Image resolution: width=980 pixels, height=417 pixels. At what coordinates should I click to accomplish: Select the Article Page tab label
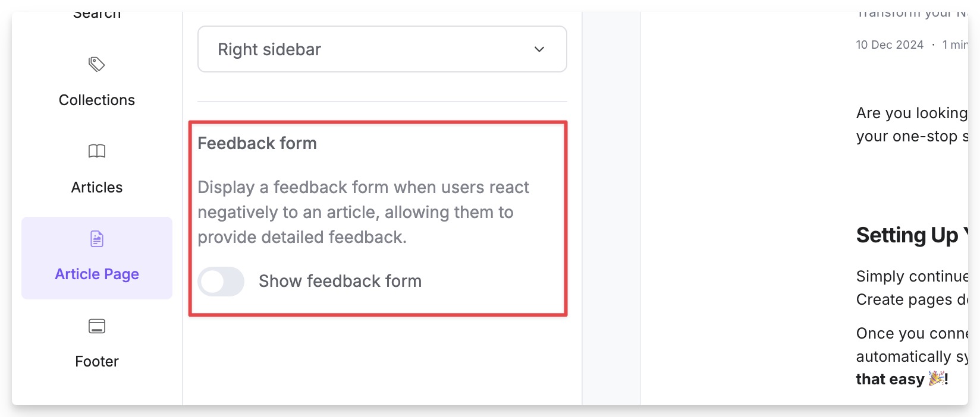coord(97,274)
